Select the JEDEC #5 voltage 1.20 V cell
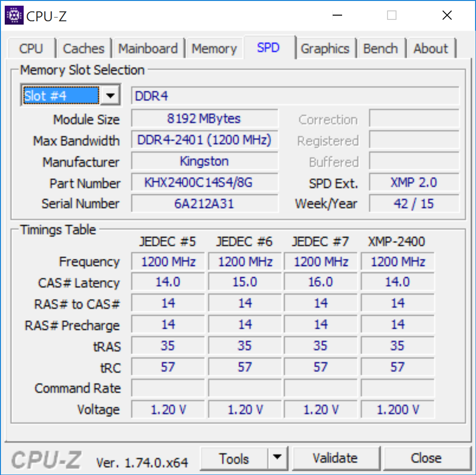 [168, 409]
